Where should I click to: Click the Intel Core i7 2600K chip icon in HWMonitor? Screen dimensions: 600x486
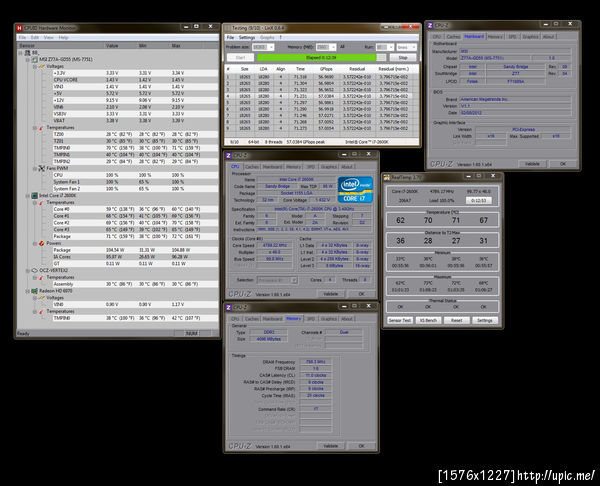[34, 196]
